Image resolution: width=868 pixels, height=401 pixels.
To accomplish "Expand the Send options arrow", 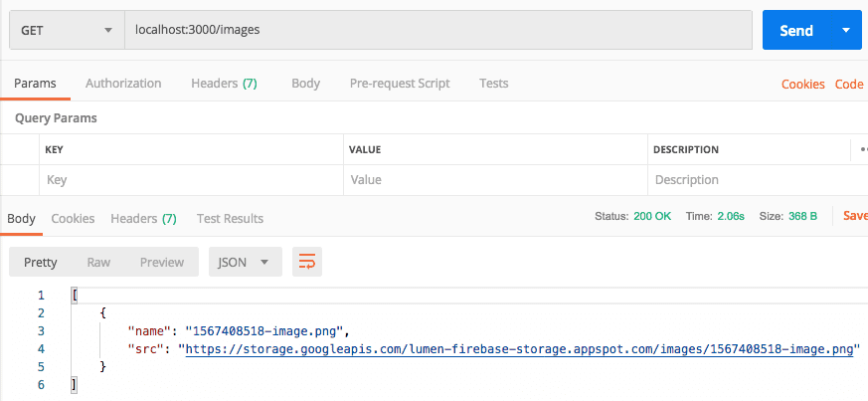I will tap(846, 30).
